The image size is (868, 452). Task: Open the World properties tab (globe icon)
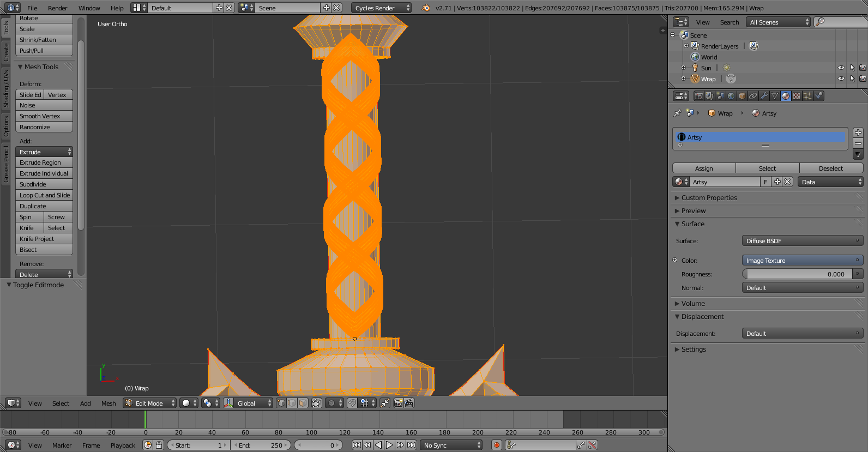tap(731, 96)
